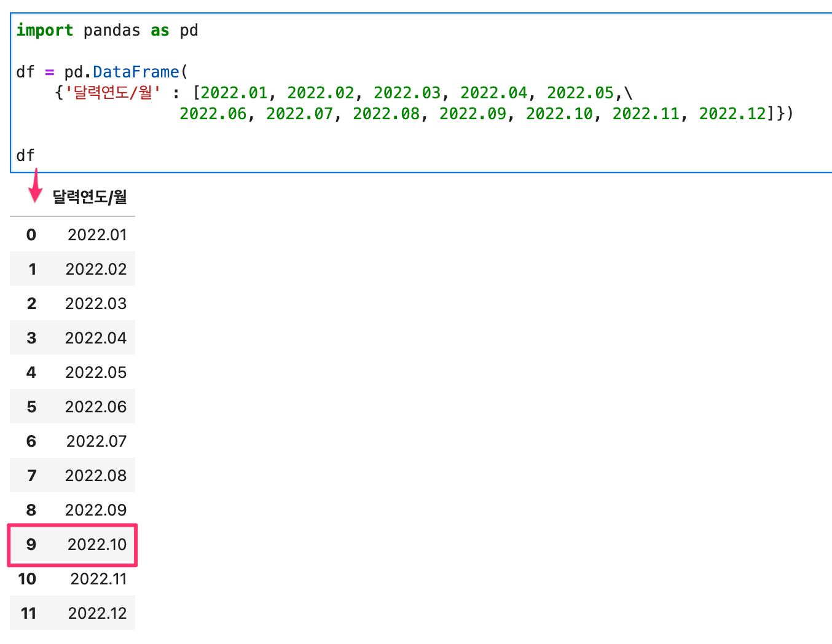Click the 'import' keyword in the code
Viewport: 832px width, 644px height.
click(x=45, y=30)
